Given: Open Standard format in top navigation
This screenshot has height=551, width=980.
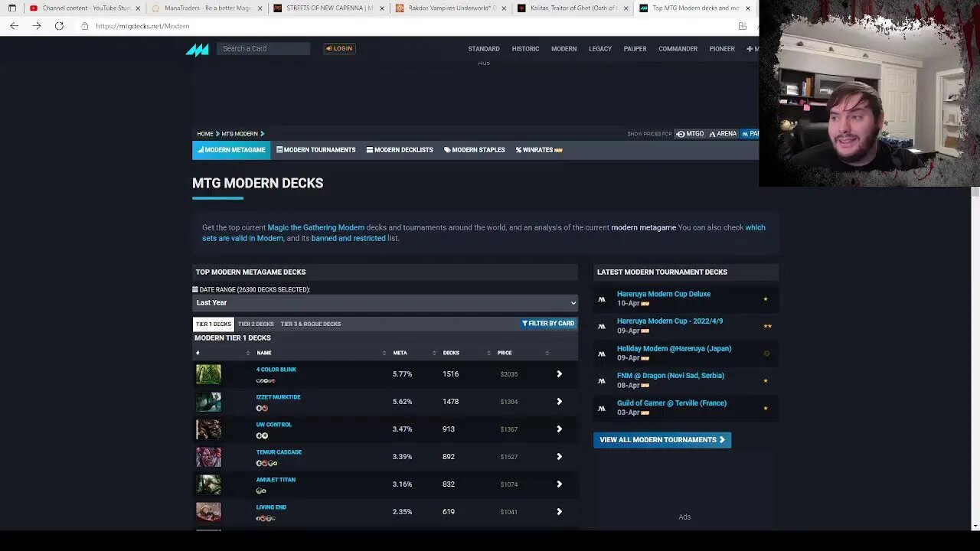Looking at the screenshot, I should 484,49.
